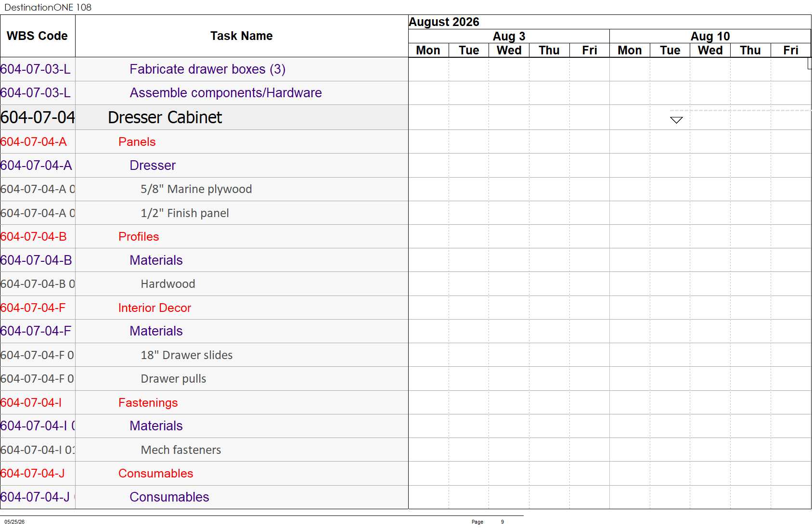
Task: Click the Aug 3 week header
Action: (509, 37)
